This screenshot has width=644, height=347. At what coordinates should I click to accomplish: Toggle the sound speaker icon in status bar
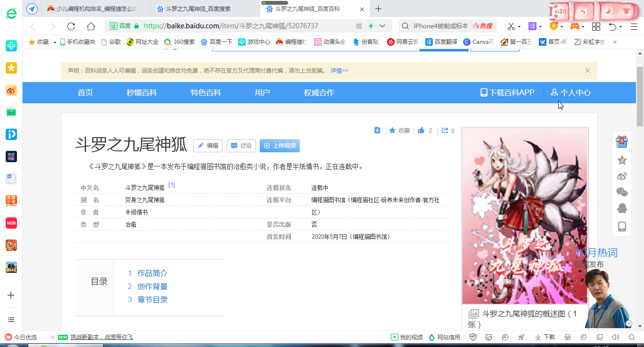click(615, 337)
